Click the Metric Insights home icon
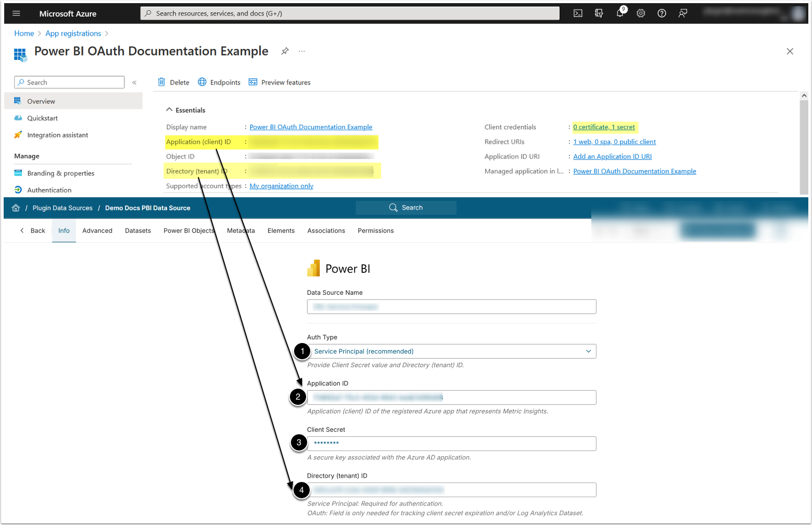 (x=16, y=208)
